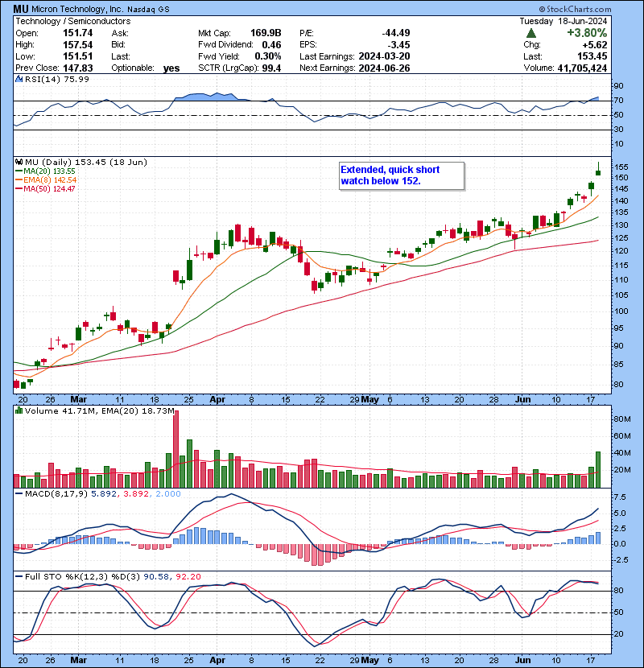Click the Volume value 41,705,424
644x668 pixels.
click(582, 68)
